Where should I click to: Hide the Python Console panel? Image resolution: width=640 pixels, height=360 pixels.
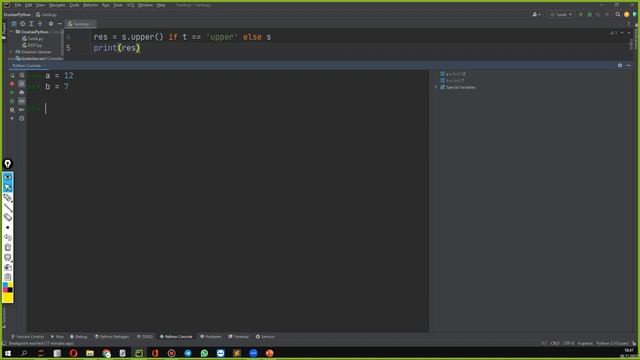point(629,65)
